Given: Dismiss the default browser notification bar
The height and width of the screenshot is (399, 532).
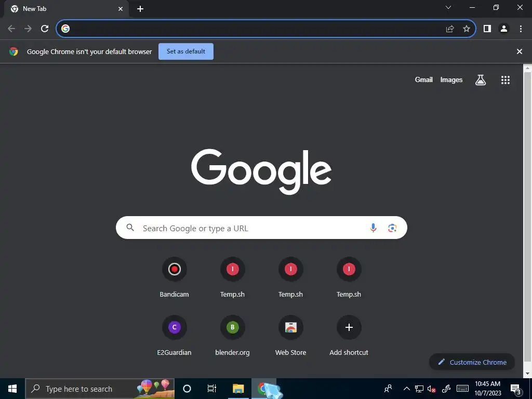Looking at the screenshot, I should tap(520, 51).
